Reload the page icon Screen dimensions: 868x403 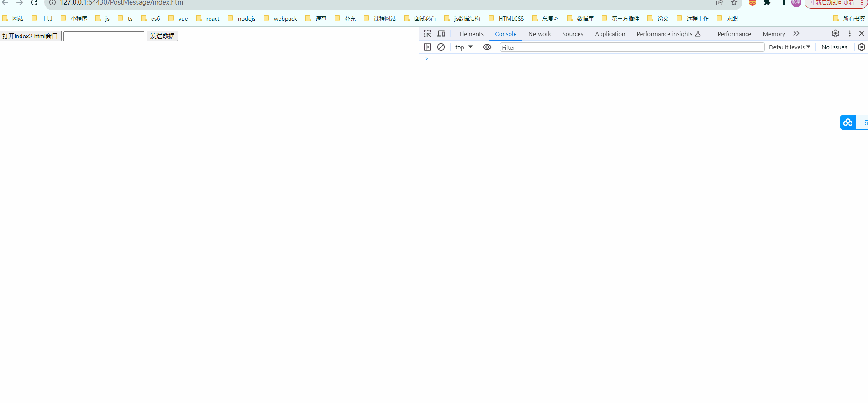(x=34, y=3)
